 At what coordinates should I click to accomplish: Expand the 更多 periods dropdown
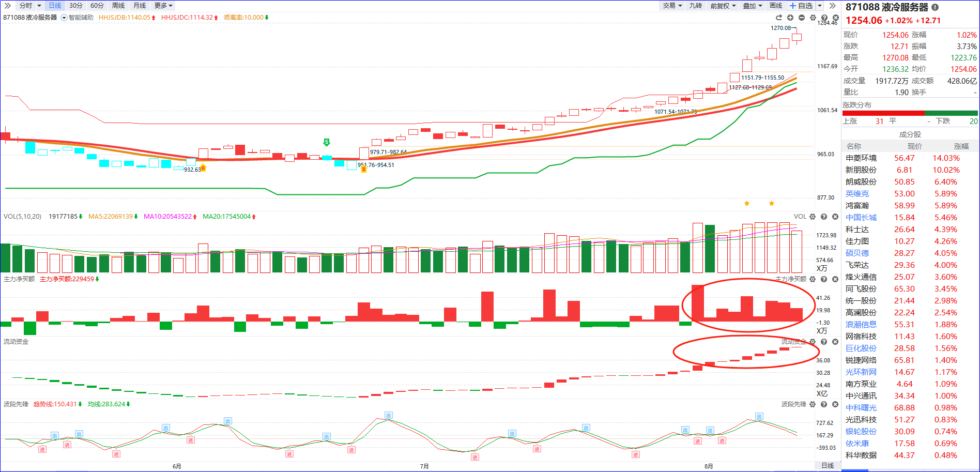tap(163, 6)
